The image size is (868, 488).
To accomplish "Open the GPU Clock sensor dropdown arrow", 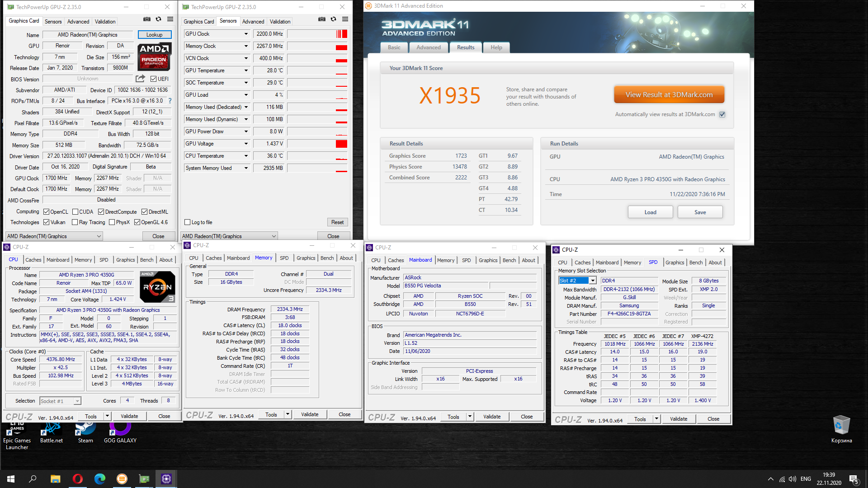I will click(246, 34).
